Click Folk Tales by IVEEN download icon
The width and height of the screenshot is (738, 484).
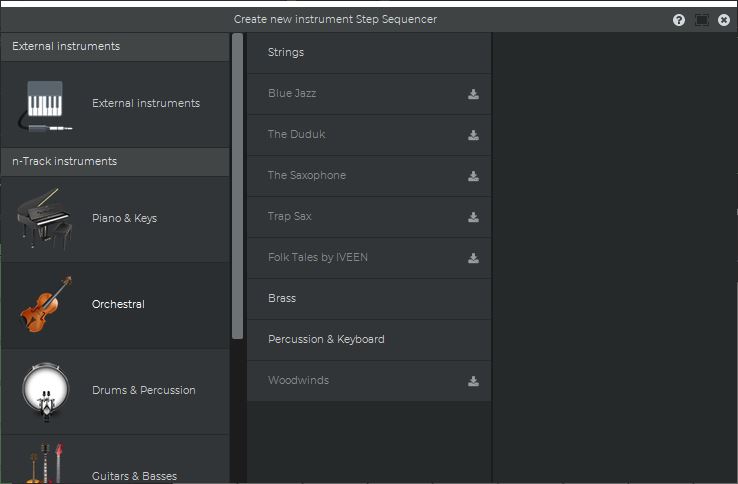coord(473,258)
